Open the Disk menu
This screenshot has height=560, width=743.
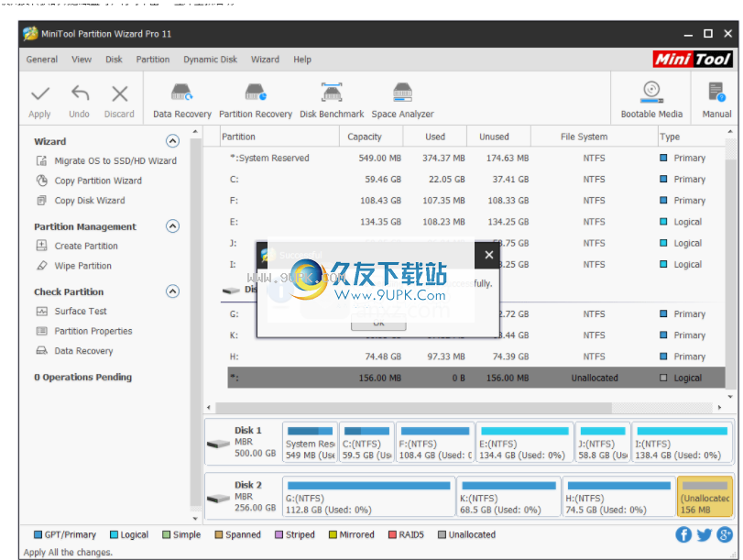[114, 60]
